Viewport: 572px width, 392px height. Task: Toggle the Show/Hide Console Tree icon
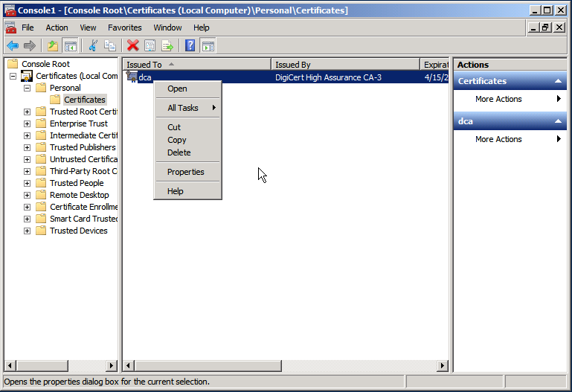[70, 46]
